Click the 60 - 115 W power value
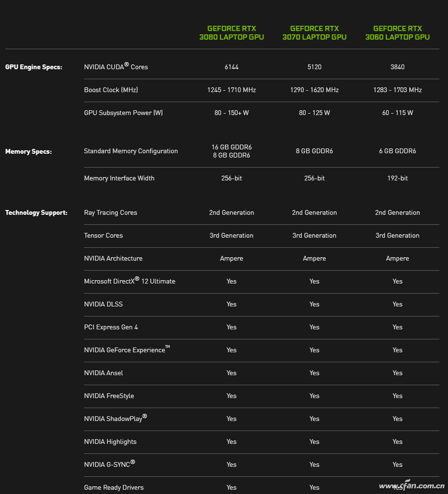This screenshot has height=494, width=448. (x=397, y=113)
